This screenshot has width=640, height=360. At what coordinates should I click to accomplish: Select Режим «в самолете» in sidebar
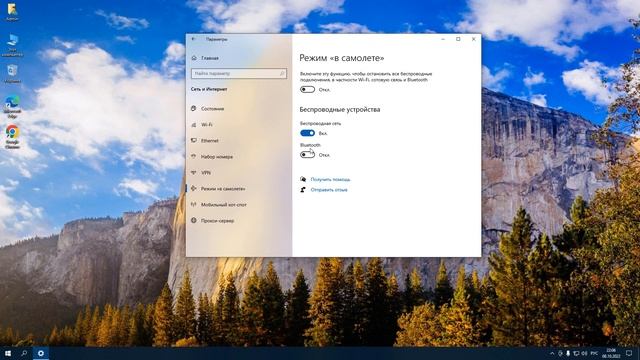218,189
